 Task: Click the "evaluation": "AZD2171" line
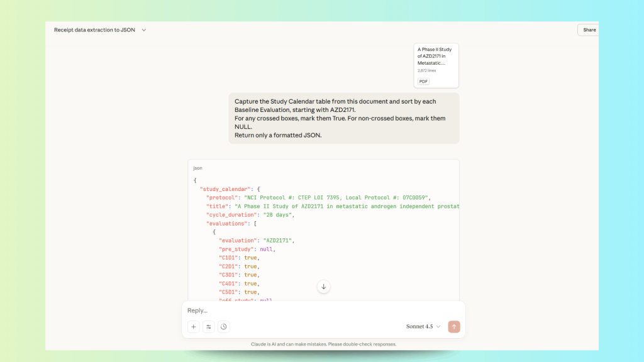[x=256, y=241]
